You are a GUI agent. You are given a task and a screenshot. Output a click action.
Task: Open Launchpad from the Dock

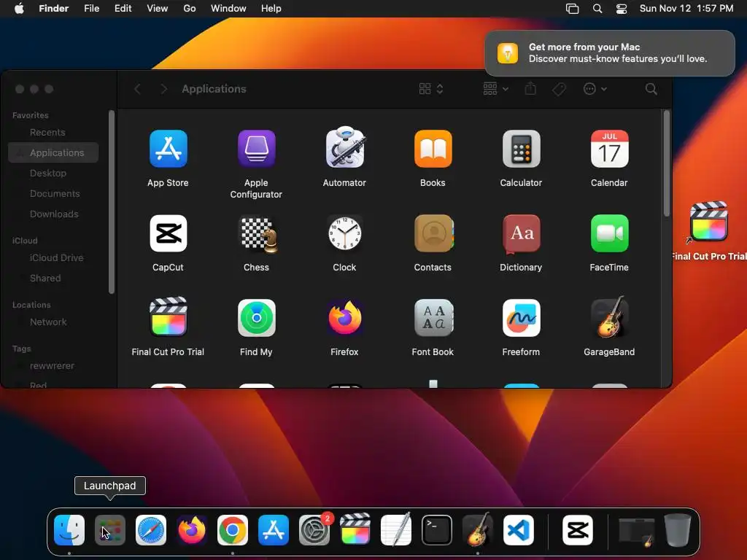tap(110, 530)
